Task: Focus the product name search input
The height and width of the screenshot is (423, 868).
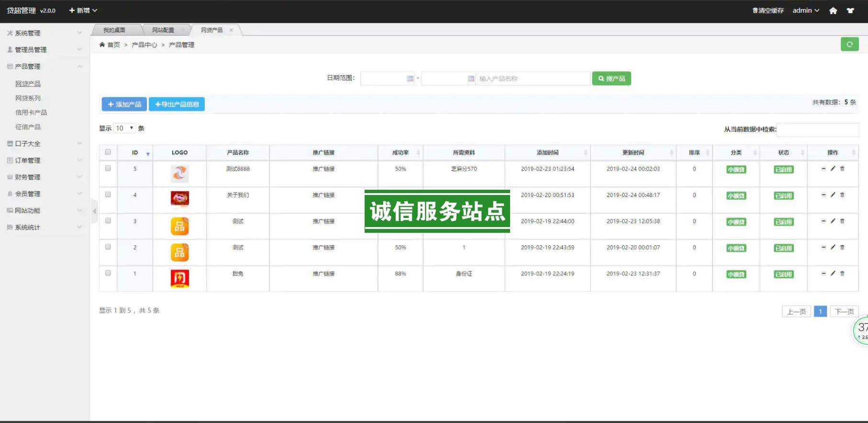Action: (x=533, y=78)
